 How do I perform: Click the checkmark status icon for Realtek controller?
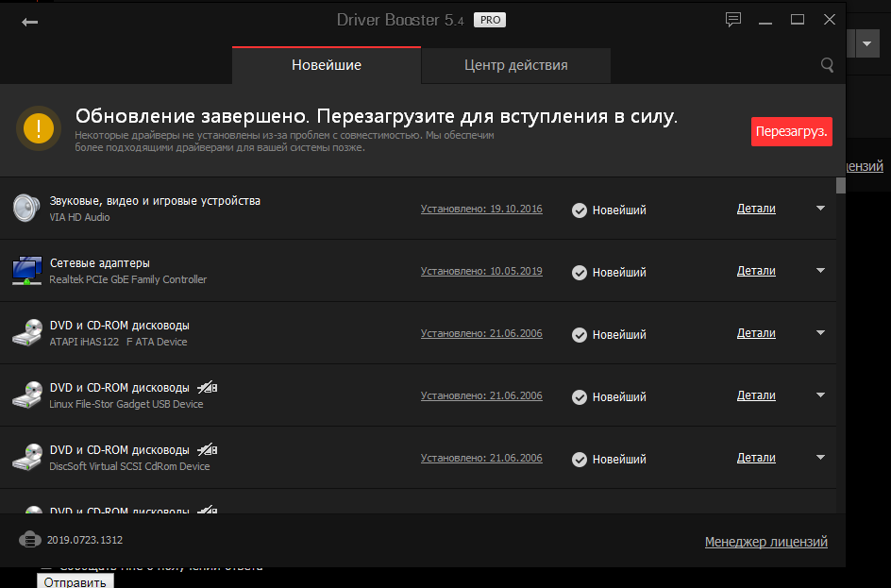pyautogui.click(x=579, y=273)
